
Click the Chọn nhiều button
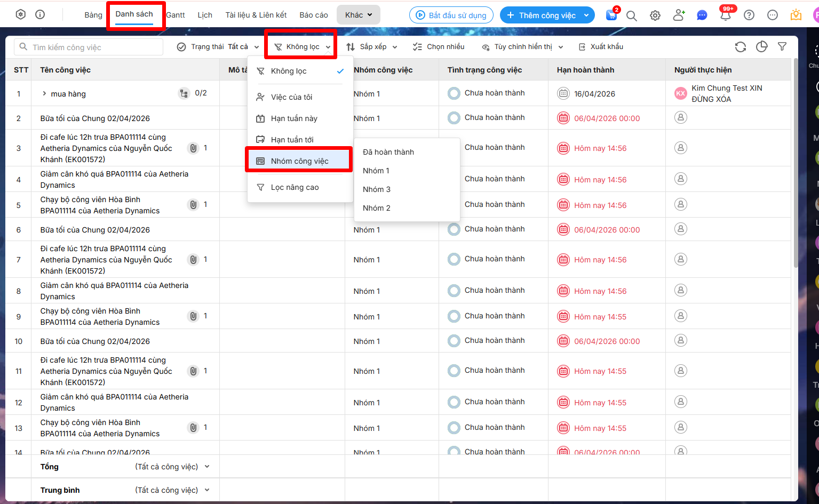click(x=438, y=47)
